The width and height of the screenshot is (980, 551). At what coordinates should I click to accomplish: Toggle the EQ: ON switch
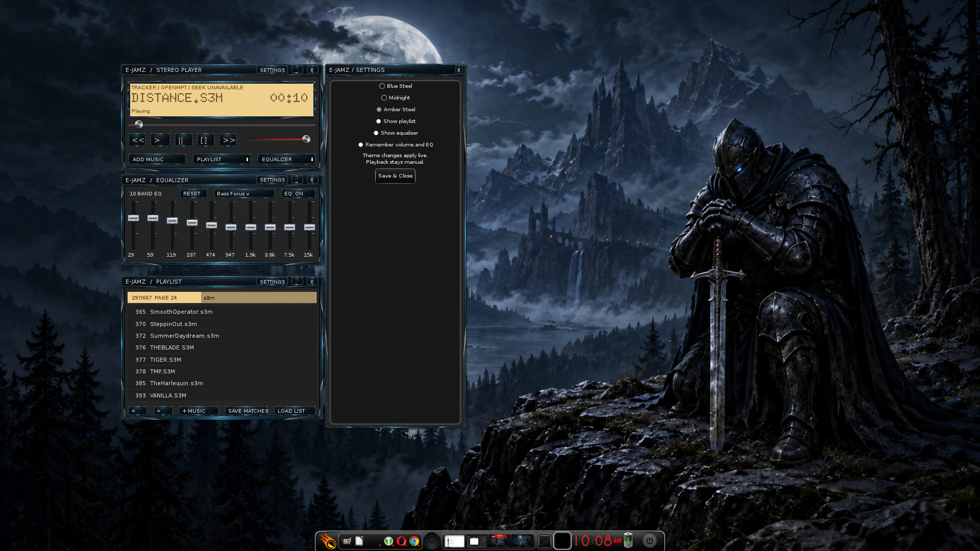point(298,194)
